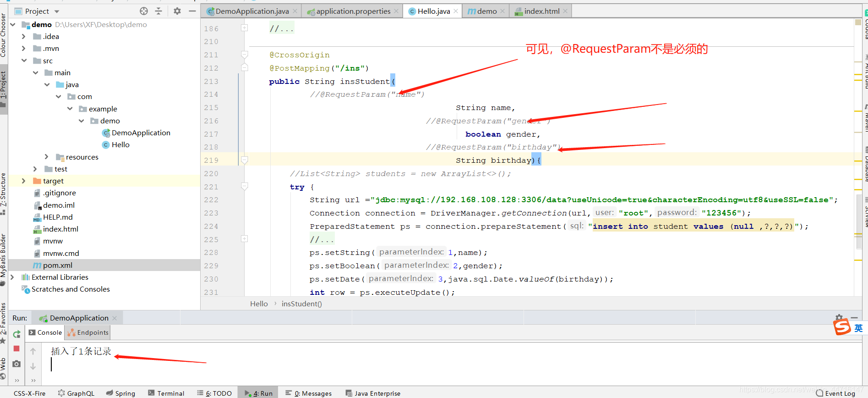The height and width of the screenshot is (398, 868).
Task: Stop the running application red square
Action: pos(16,348)
